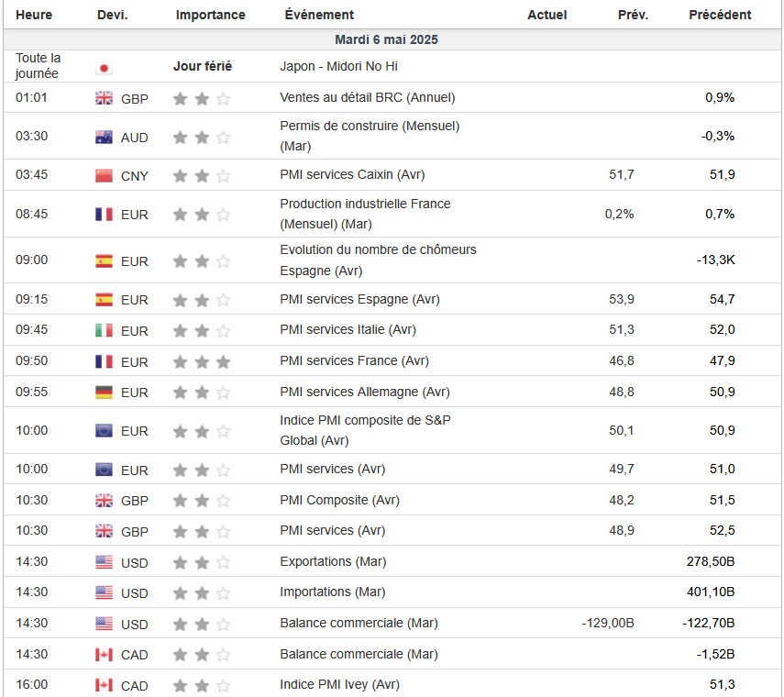
Task: Open PMI services Caixin (Avr) event
Action: pos(352,174)
